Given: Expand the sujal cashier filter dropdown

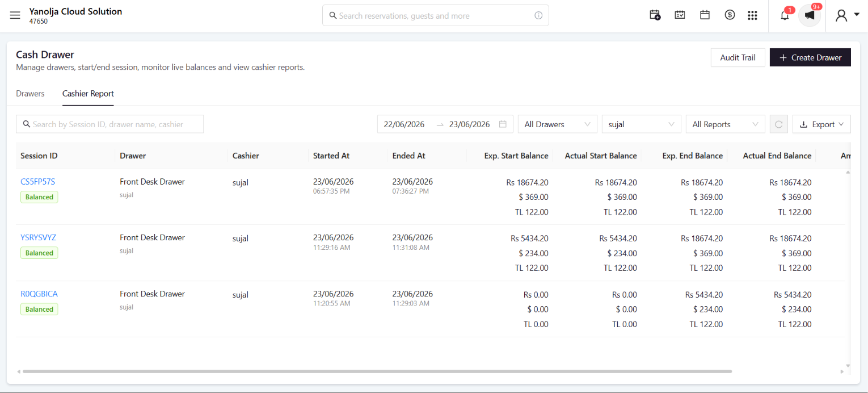Looking at the screenshot, I should coord(642,124).
